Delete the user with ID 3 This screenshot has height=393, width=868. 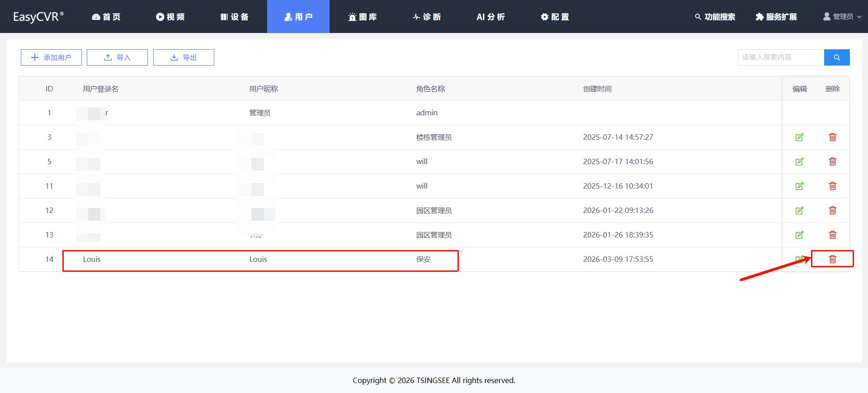pyautogui.click(x=832, y=137)
